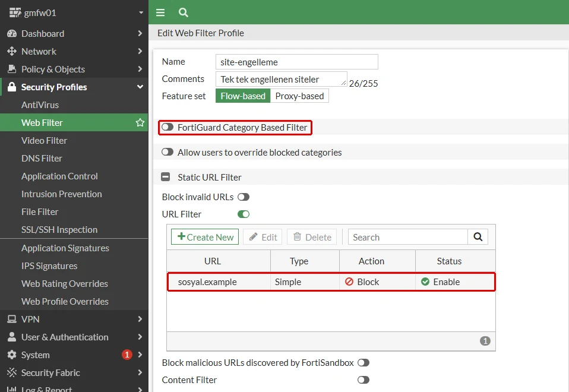Image resolution: width=569 pixels, height=392 pixels.
Task: Collapse the Static URL Filter section
Action: click(166, 177)
